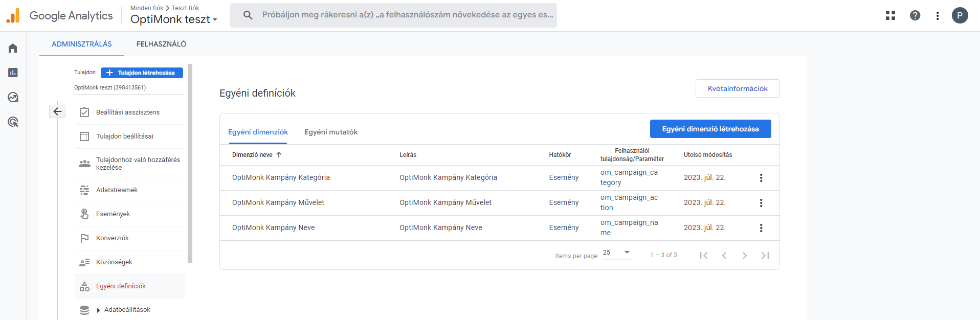The image size is (980, 320).
Task: Open Események menu item
Action: coord(130,214)
